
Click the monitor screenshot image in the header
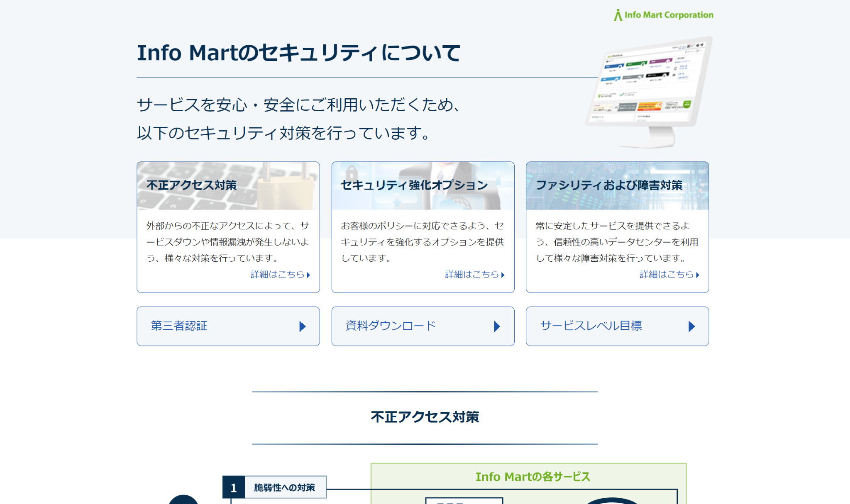pyautogui.click(x=649, y=92)
